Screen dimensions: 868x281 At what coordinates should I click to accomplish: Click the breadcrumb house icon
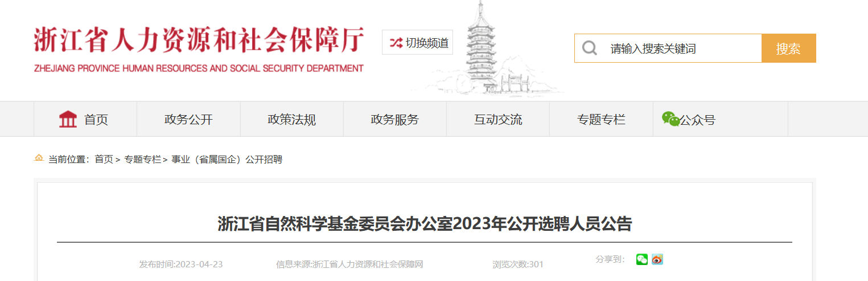[39, 158]
